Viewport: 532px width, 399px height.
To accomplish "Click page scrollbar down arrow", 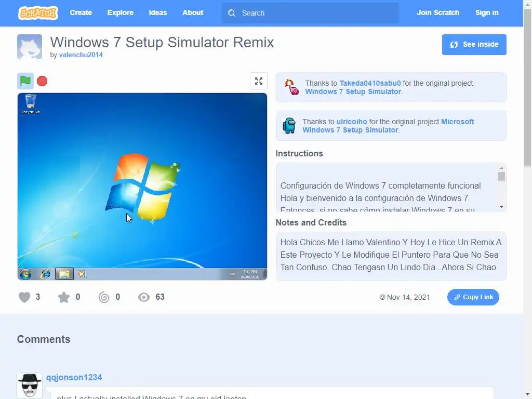I will (x=527, y=395).
